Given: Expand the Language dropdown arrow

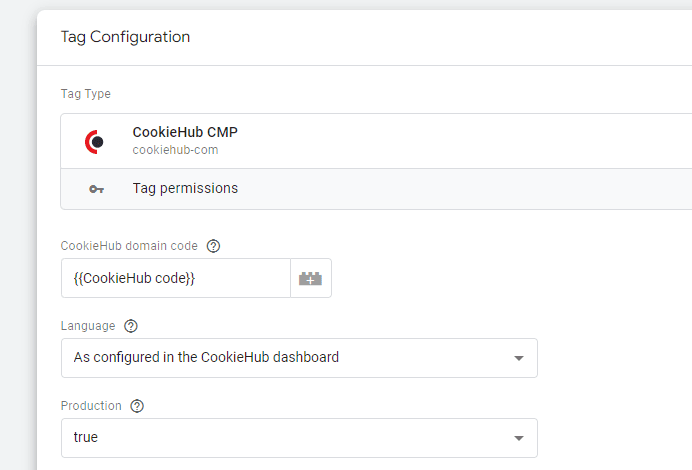Looking at the screenshot, I should click(x=518, y=358).
